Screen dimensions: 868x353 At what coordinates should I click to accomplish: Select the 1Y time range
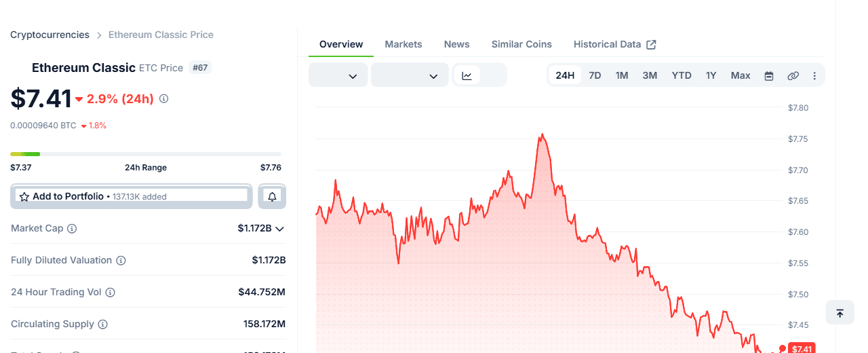(x=711, y=75)
